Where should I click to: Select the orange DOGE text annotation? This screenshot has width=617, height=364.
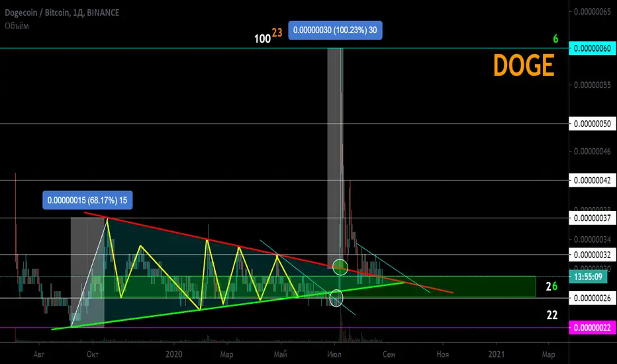(x=524, y=66)
